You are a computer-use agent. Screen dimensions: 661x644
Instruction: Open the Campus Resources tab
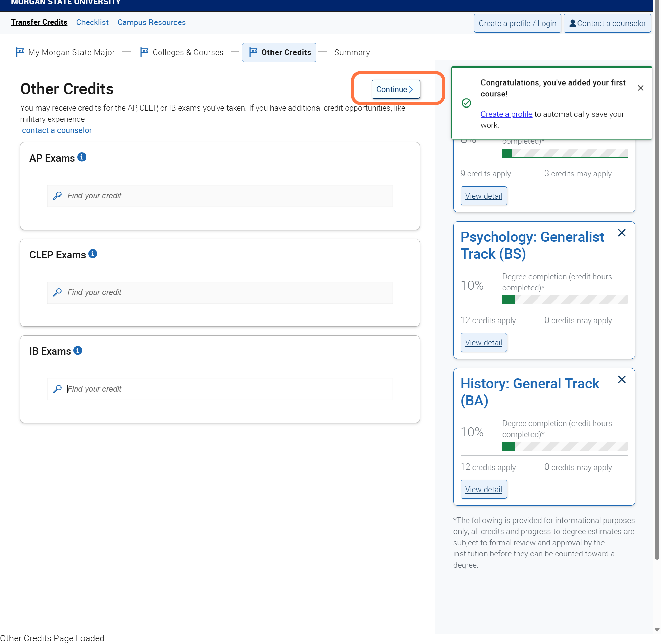(x=151, y=22)
